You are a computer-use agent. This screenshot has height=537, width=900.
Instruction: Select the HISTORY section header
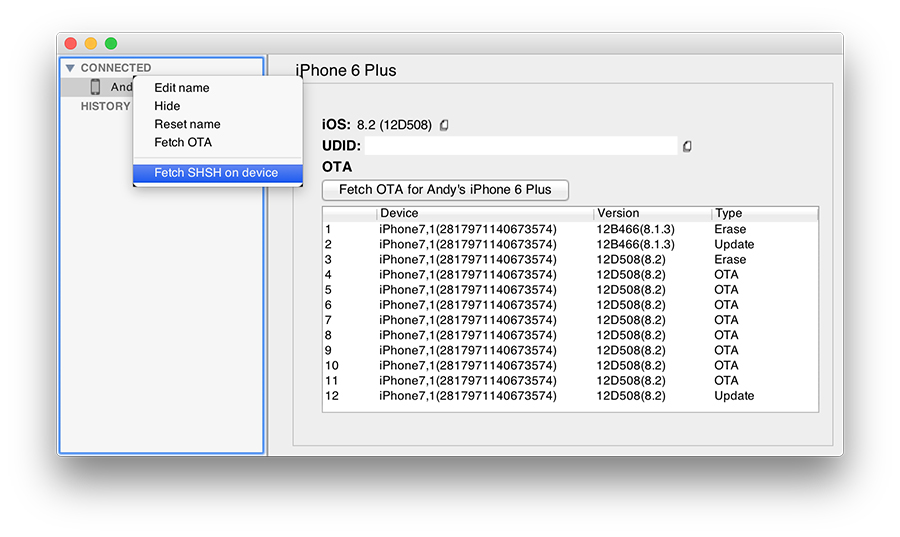pyautogui.click(x=105, y=106)
